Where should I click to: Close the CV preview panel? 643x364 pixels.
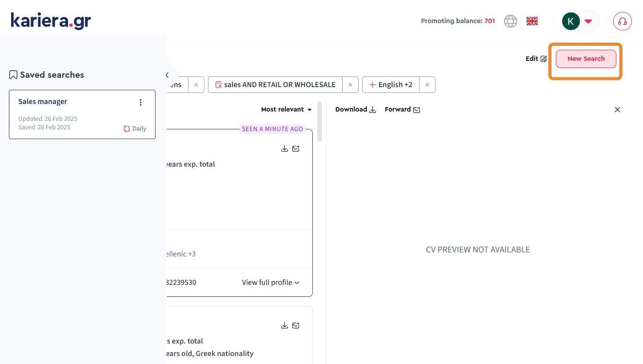(x=617, y=110)
